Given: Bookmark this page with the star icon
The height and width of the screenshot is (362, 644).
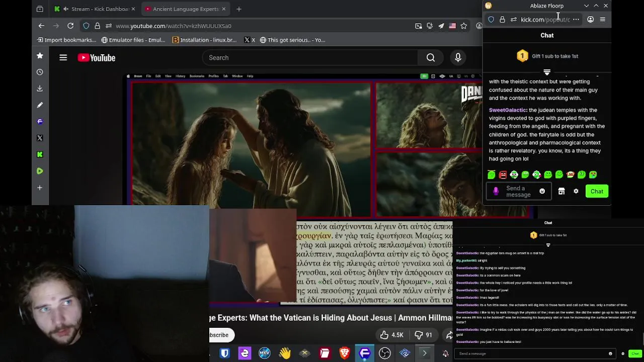Looking at the screenshot, I should (464, 26).
